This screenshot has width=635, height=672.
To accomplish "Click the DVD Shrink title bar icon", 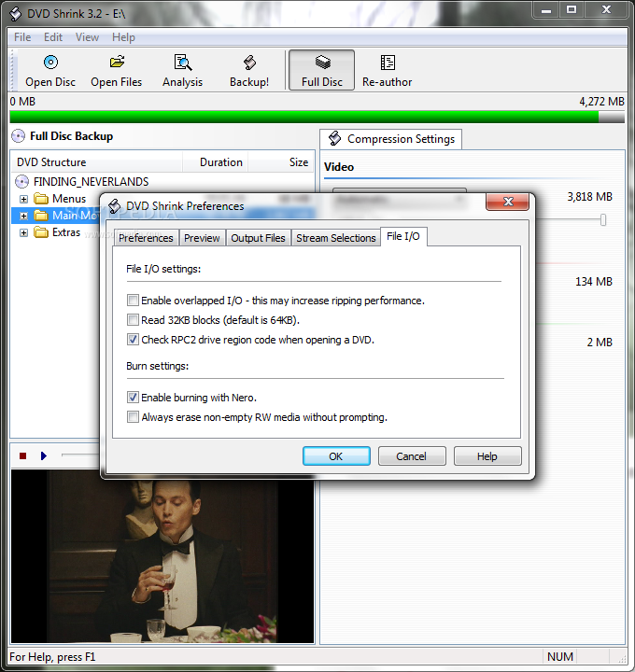I will pyautogui.click(x=16, y=14).
